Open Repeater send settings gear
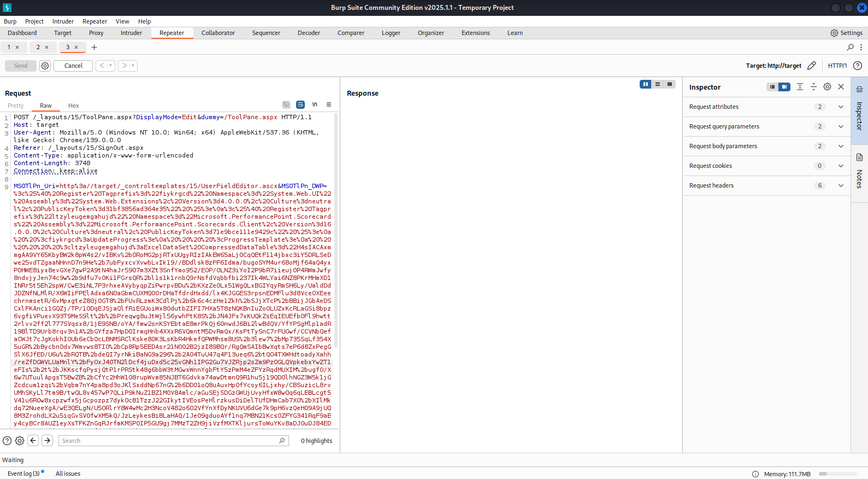The image size is (868, 479). [x=45, y=66]
